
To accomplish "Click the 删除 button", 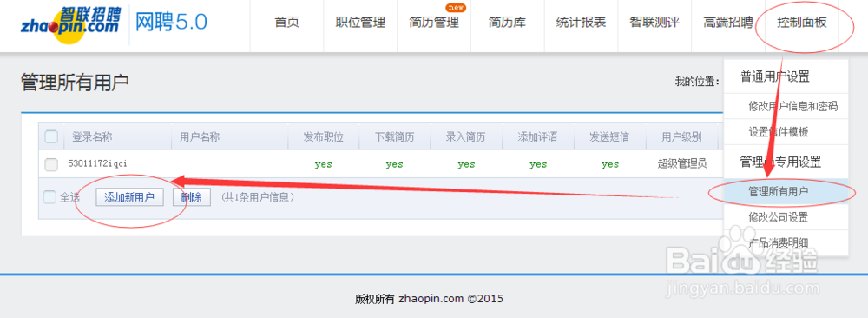I will click(192, 197).
